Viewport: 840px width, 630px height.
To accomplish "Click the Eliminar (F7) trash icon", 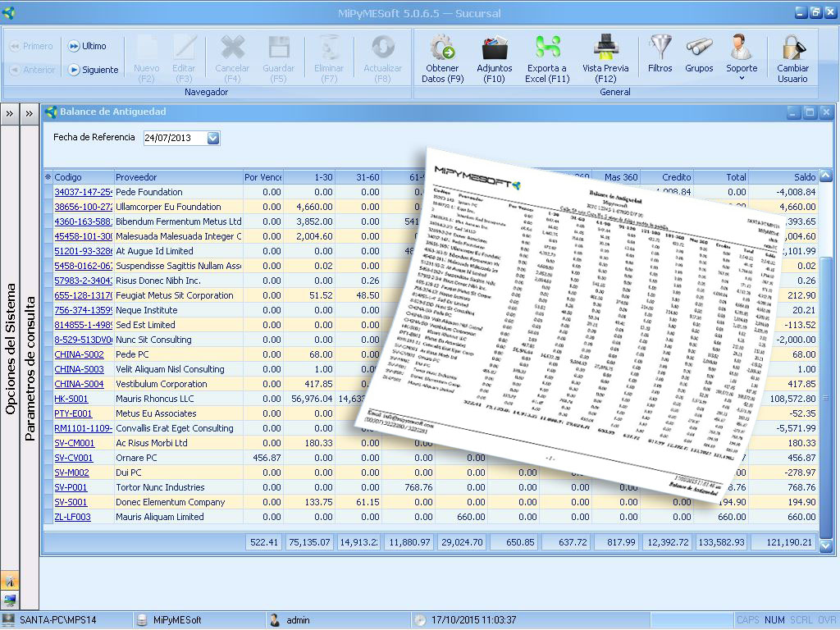I will [x=329, y=48].
